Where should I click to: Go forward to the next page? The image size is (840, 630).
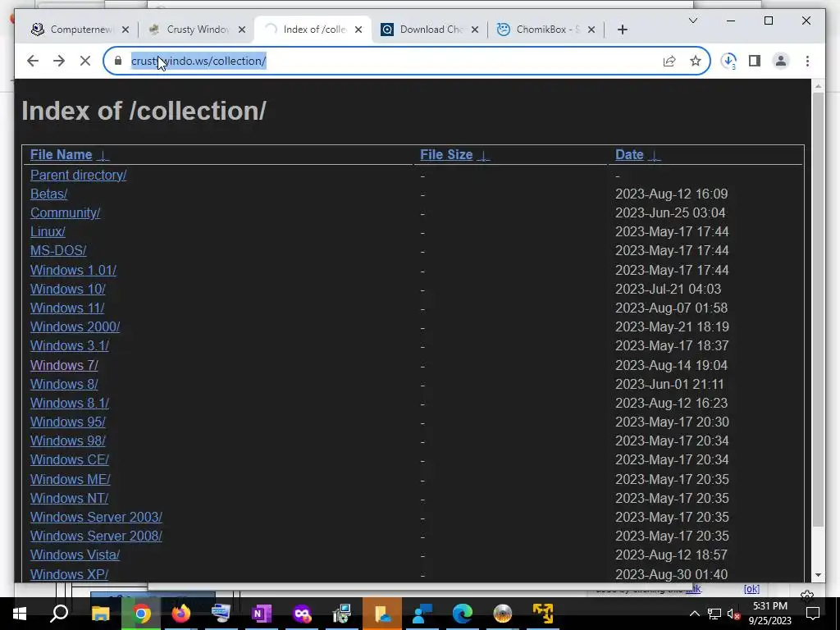coord(59,61)
